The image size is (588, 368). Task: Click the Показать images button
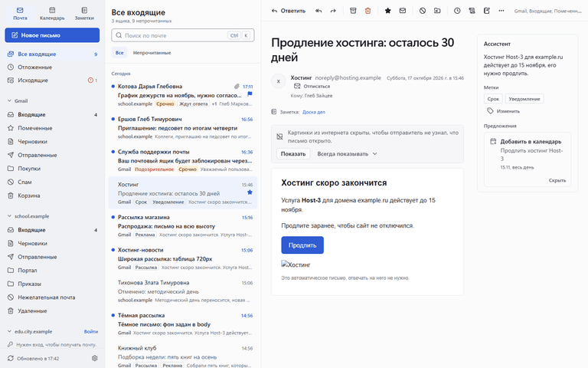293,154
